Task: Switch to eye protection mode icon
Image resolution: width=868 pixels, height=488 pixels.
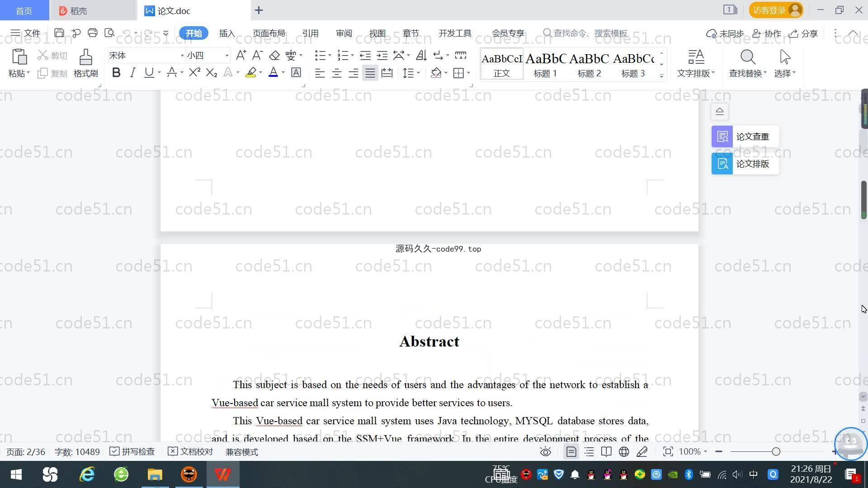Action: pos(546,452)
